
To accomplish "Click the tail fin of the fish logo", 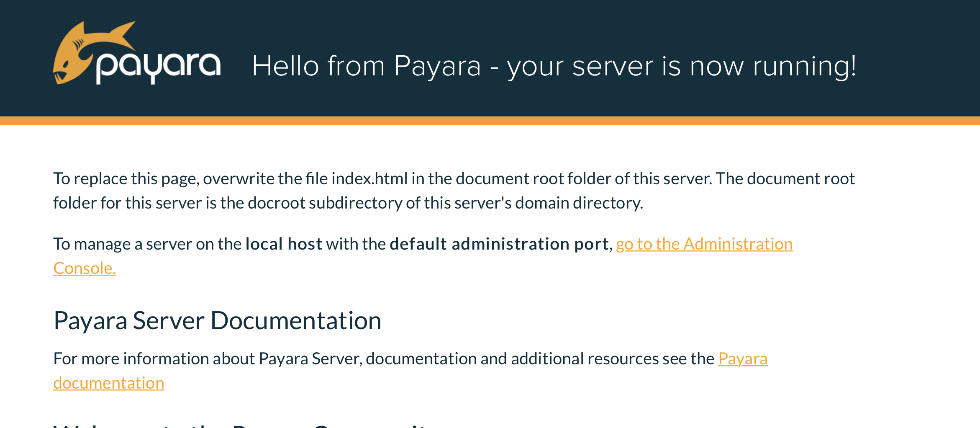I will click(123, 34).
